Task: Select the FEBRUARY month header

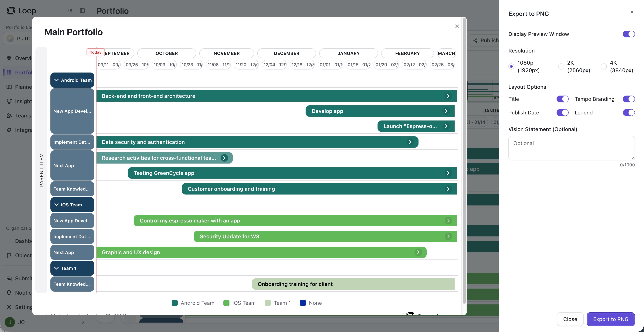Action: pos(407,53)
